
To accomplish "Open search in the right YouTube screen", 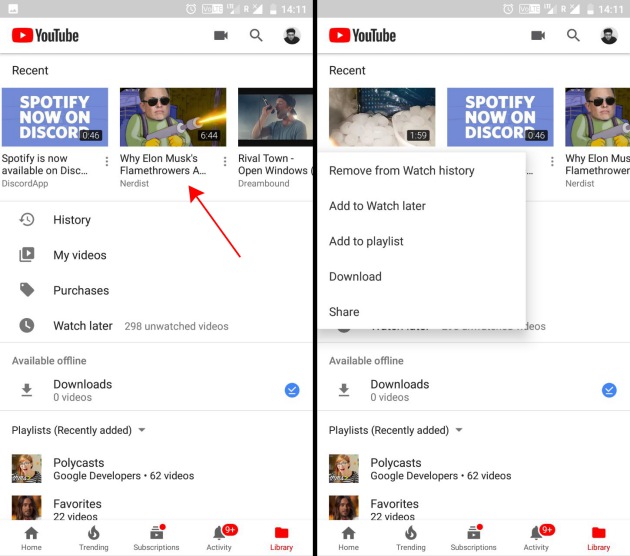I will 573,36.
